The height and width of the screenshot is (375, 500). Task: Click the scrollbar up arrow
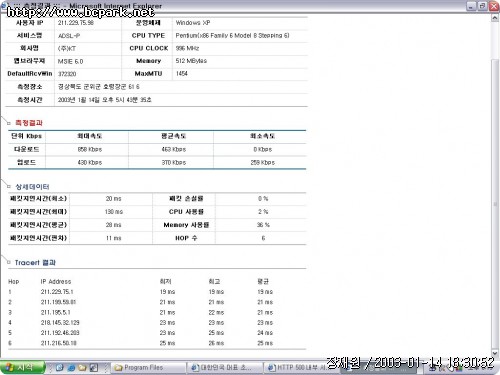click(495, 17)
